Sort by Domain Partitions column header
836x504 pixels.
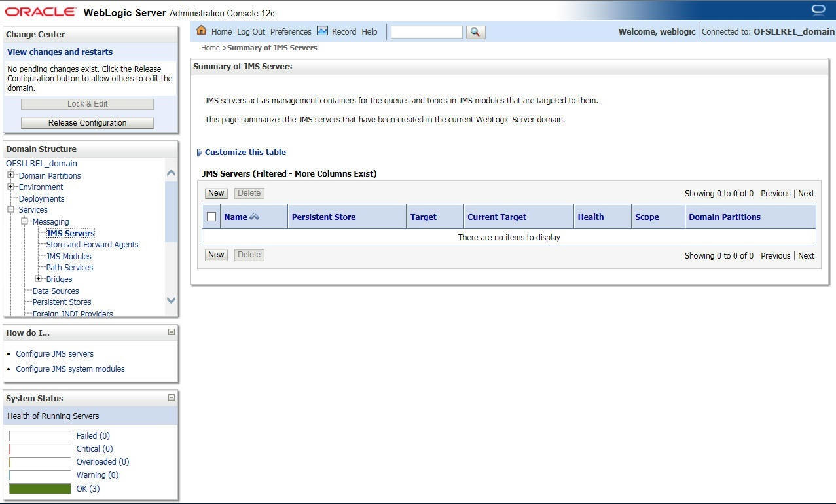(x=725, y=217)
